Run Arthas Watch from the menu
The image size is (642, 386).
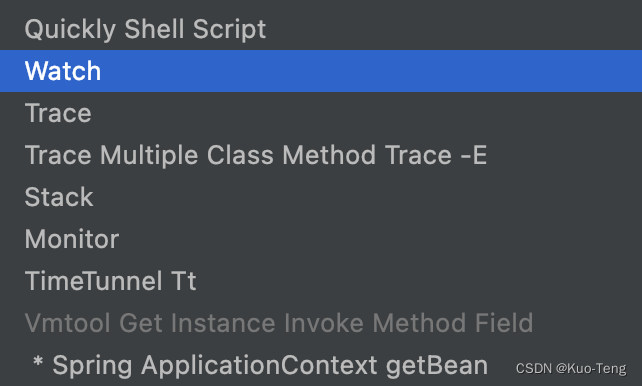pyautogui.click(x=321, y=71)
